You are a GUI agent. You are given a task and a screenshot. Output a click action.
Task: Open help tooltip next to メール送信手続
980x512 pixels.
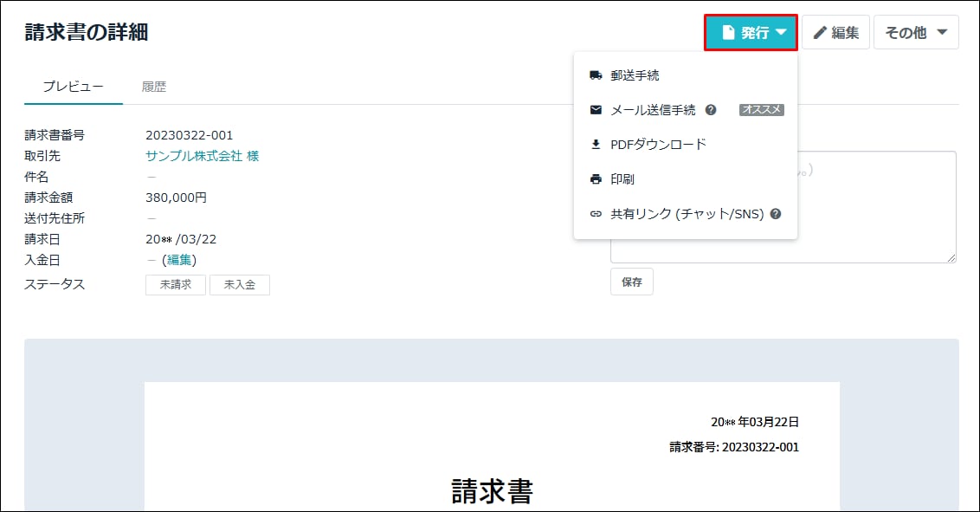pos(711,110)
